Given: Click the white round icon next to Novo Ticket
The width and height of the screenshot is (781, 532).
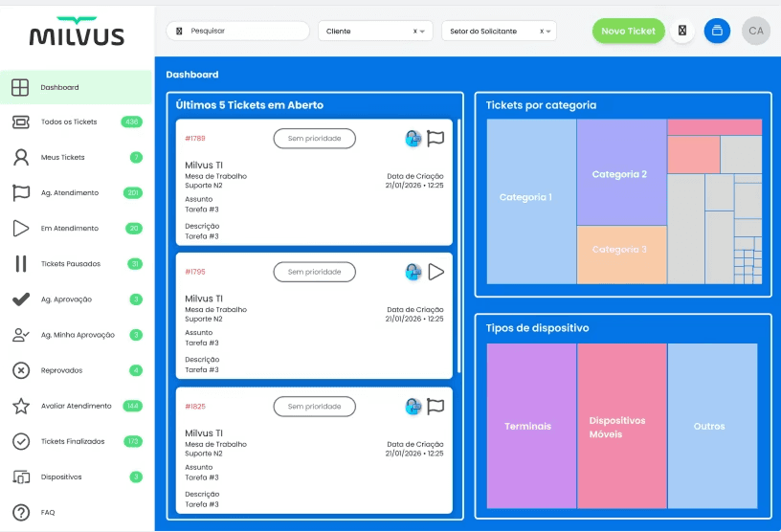Looking at the screenshot, I should point(682,31).
